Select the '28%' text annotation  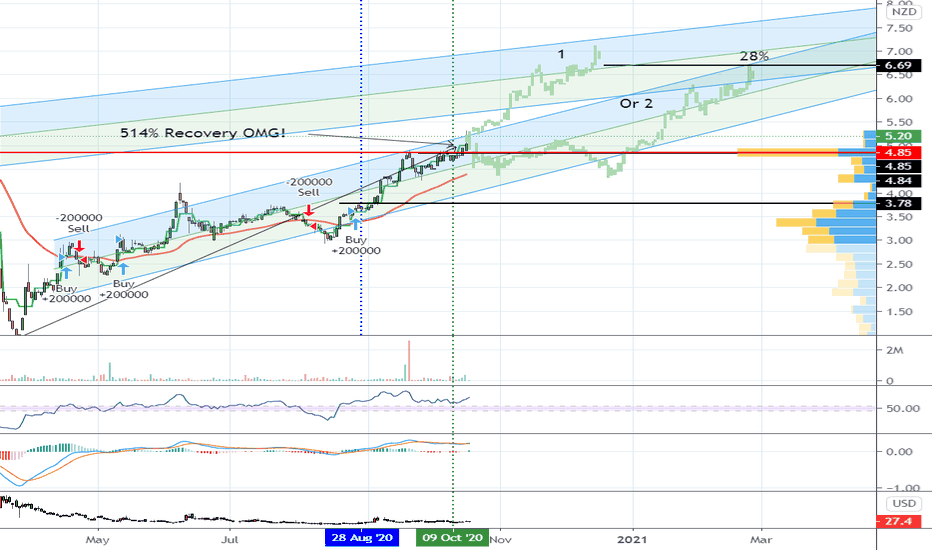tap(754, 56)
